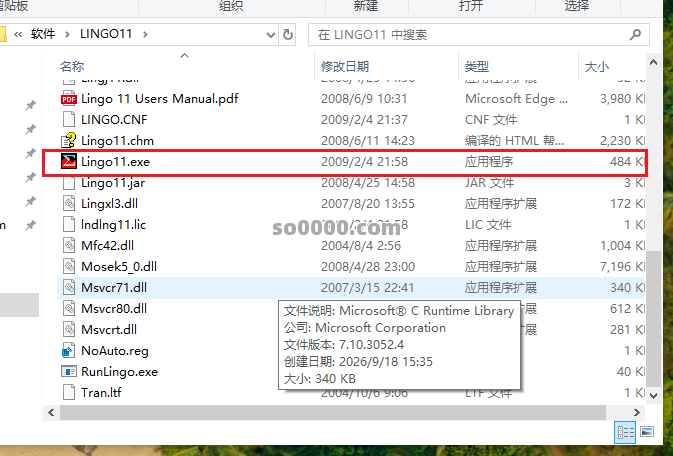Click the PDF icon of Lingo 11 Users Manual
This screenshot has height=456, width=673.
pyautogui.click(x=69, y=99)
